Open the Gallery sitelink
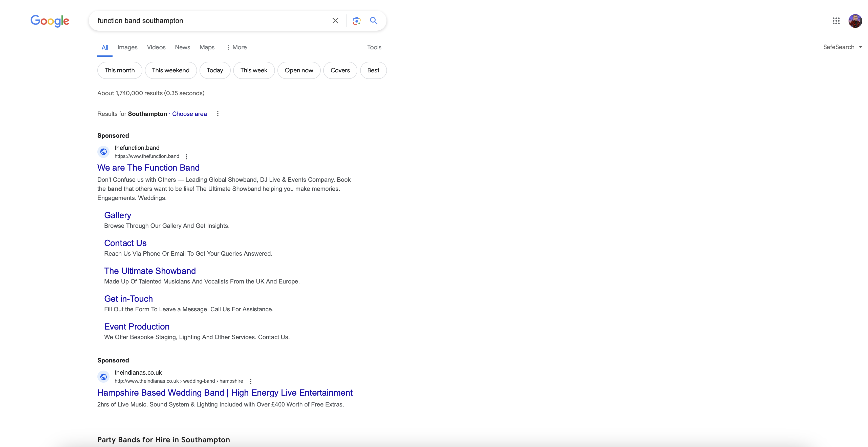The image size is (868, 447). [x=118, y=215]
